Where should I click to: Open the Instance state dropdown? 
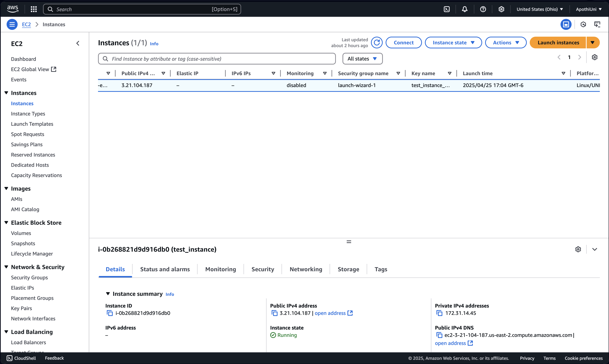tap(453, 42)
